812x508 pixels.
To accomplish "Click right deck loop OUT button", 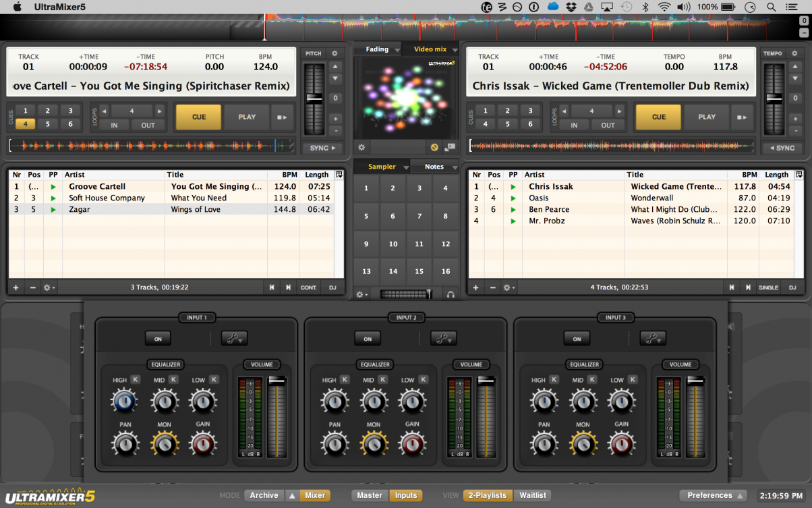I will pos(608,125).
